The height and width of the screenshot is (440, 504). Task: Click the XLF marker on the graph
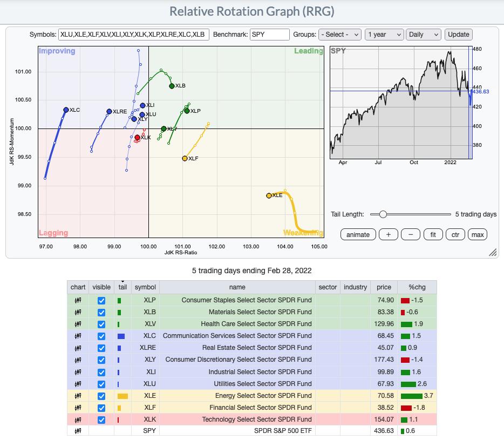[x=185, y=159]
